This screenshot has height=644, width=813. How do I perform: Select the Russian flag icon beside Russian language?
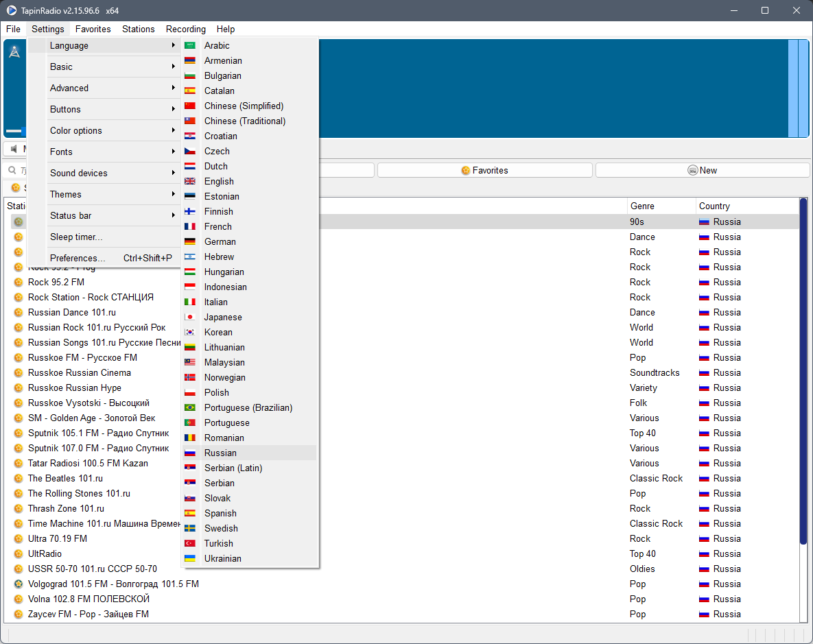pyautogui.click(x=189, y=453)
